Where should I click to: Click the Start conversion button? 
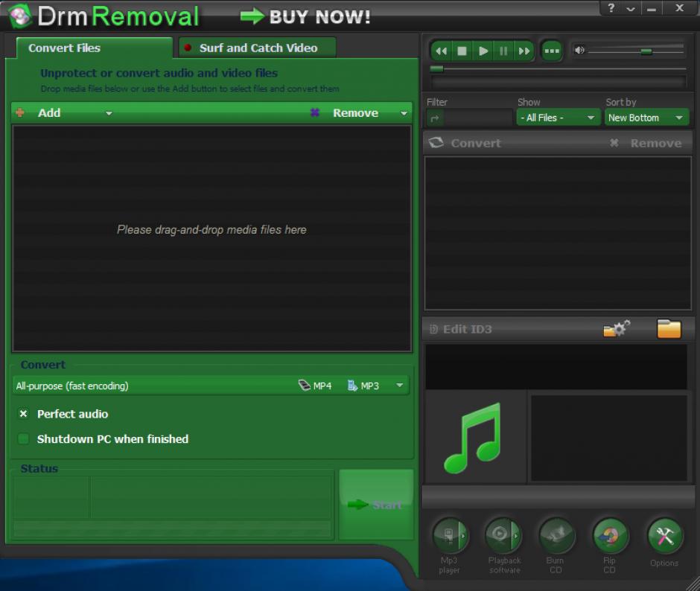point(376,505)
